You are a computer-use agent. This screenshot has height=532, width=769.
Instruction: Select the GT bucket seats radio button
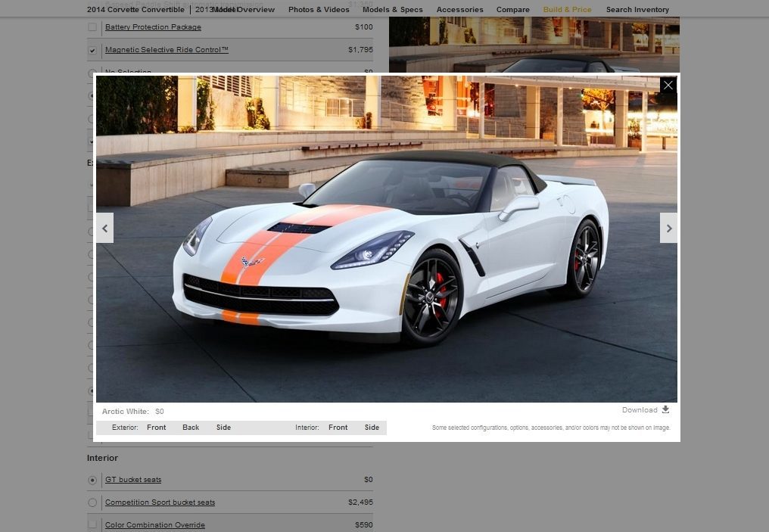92,480
